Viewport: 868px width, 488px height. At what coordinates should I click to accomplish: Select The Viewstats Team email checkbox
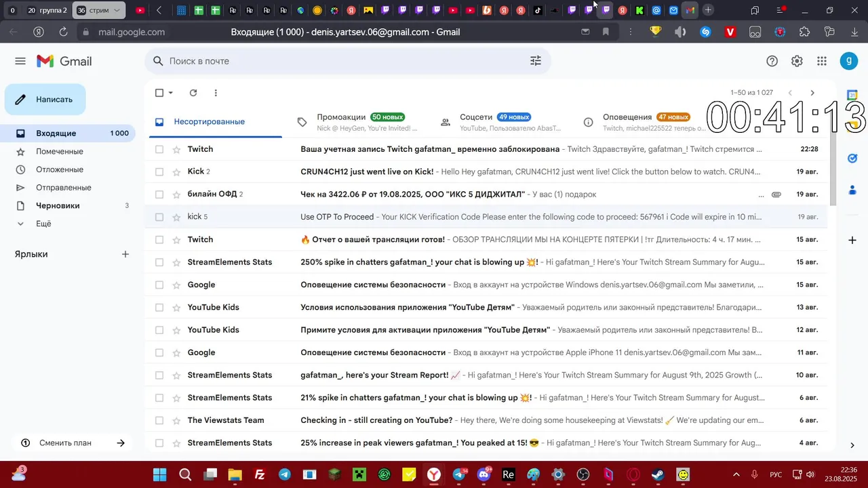pyautogui.click(x=159, y=420)
